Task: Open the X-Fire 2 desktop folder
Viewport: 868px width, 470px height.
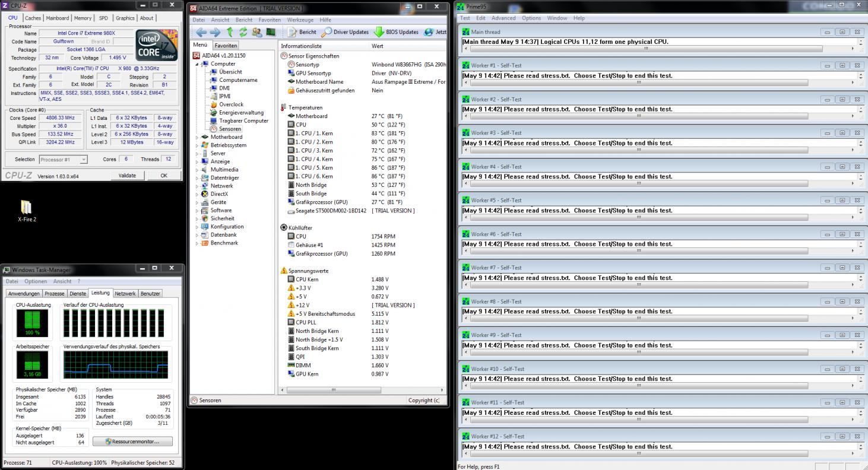Action: (27, 210)
